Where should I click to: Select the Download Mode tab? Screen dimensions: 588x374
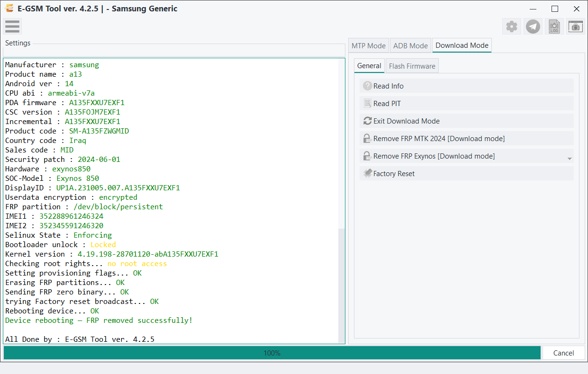pos(462,45)
